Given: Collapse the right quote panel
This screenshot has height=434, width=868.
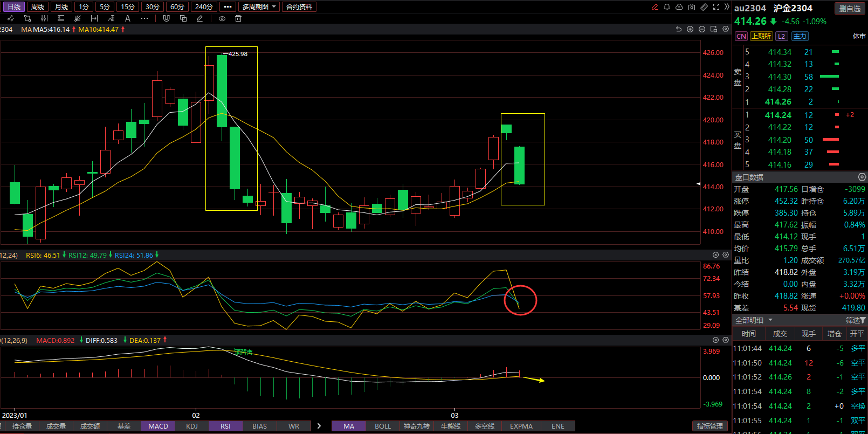Looking at the screenshot, I should pyautogui.click(x=727, y=7).
